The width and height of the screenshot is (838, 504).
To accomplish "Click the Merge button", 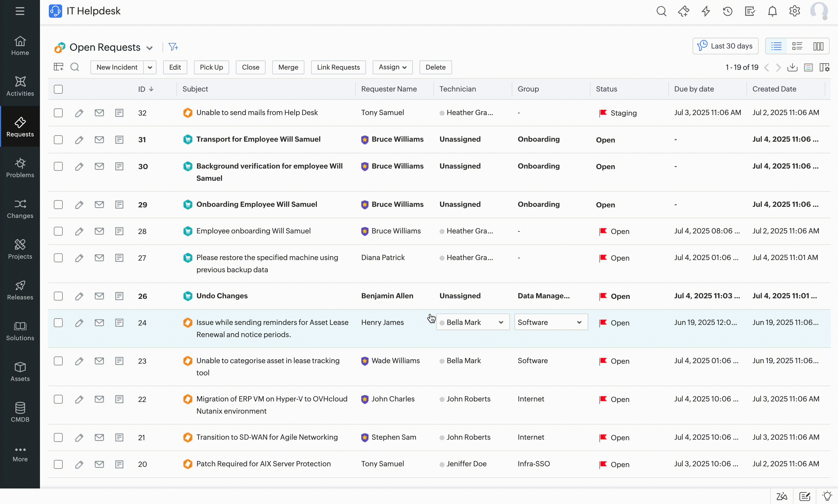I will (x=288, y=67).
